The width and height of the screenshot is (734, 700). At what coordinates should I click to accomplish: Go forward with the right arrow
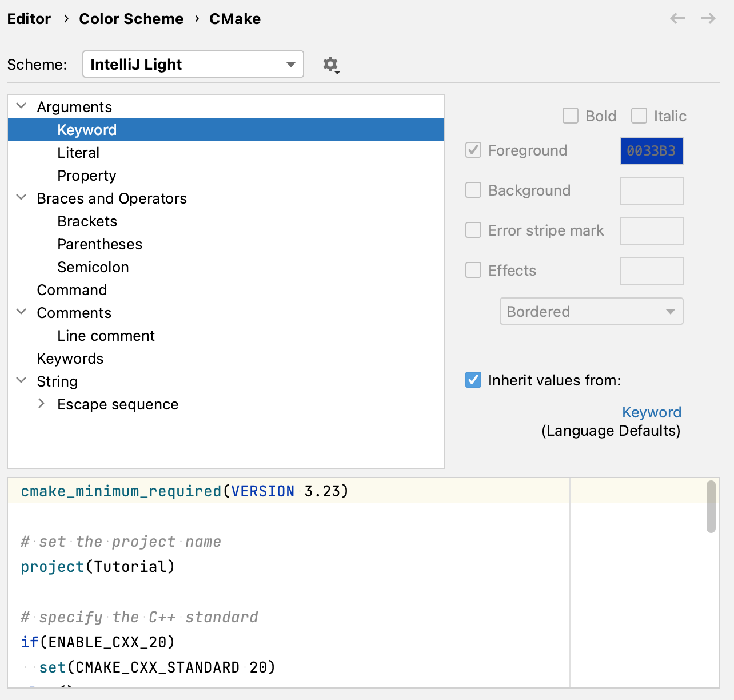708,19
